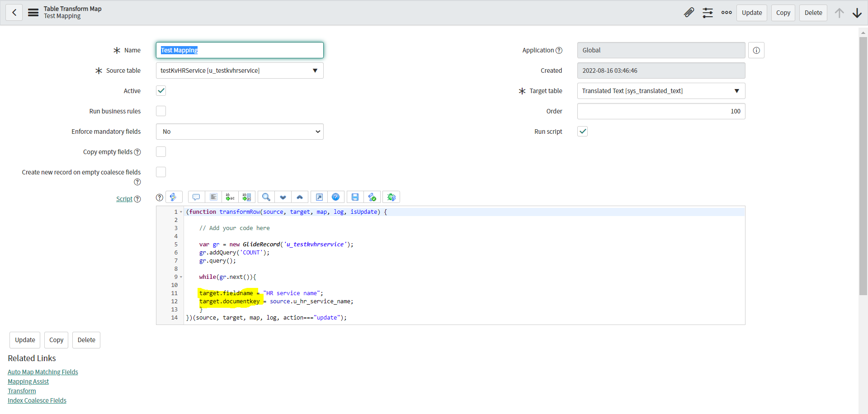Toggle comment using the comment bubble icon

196,197
